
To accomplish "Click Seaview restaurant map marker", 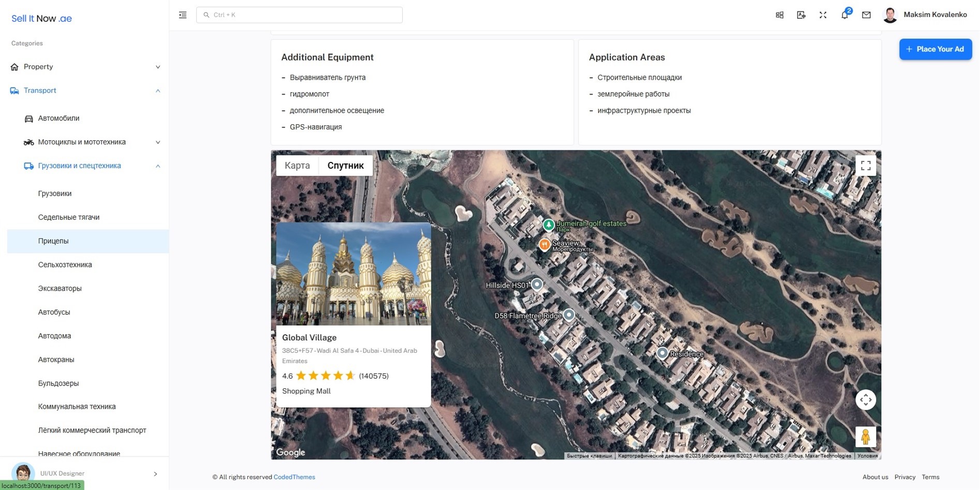I will pos(544,244).
